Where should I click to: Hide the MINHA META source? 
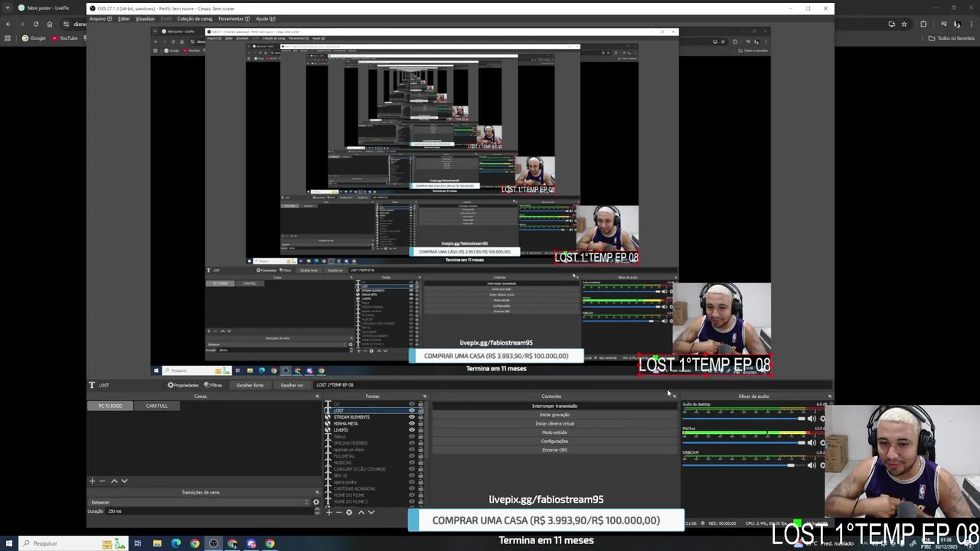412,423
